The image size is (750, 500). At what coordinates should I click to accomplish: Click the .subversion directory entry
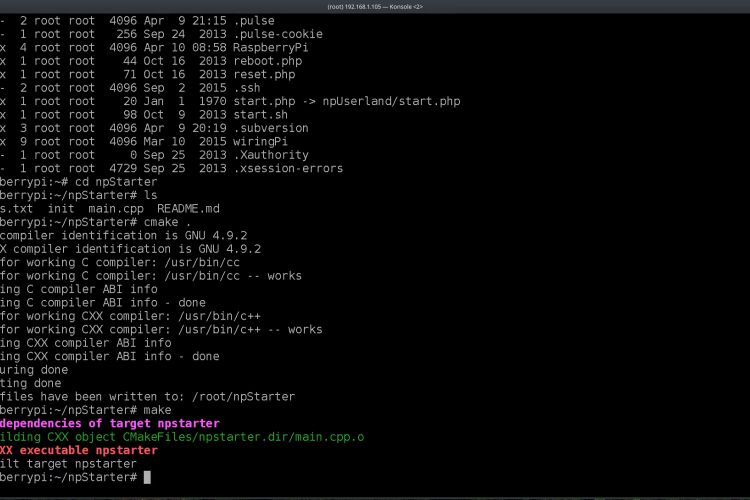click(x=271, y=128)
